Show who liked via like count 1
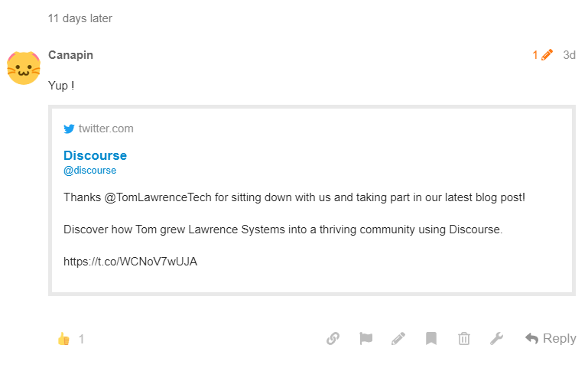The height and width of the screenshot is (371, 588). (x=81, y=339)
